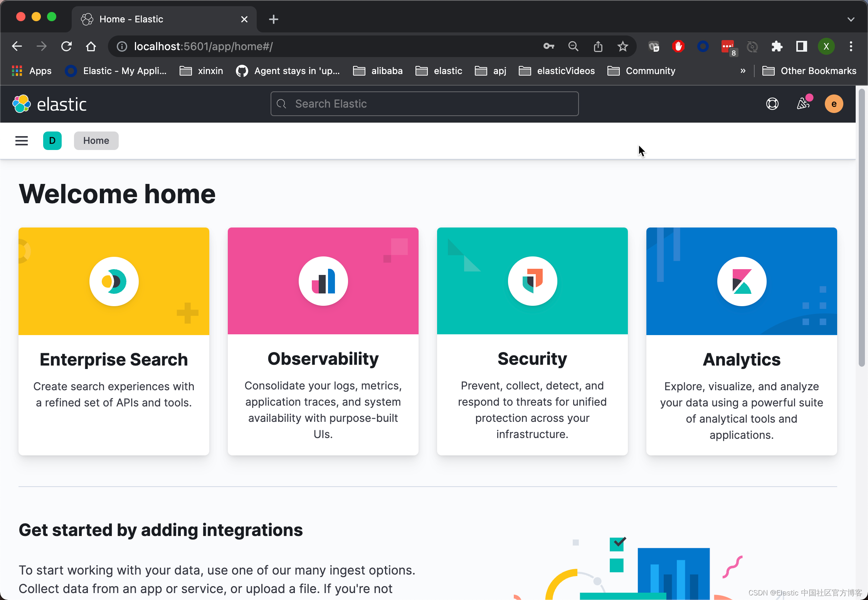
Task: Open the green D space selector
Action: (x=52, y=141)
